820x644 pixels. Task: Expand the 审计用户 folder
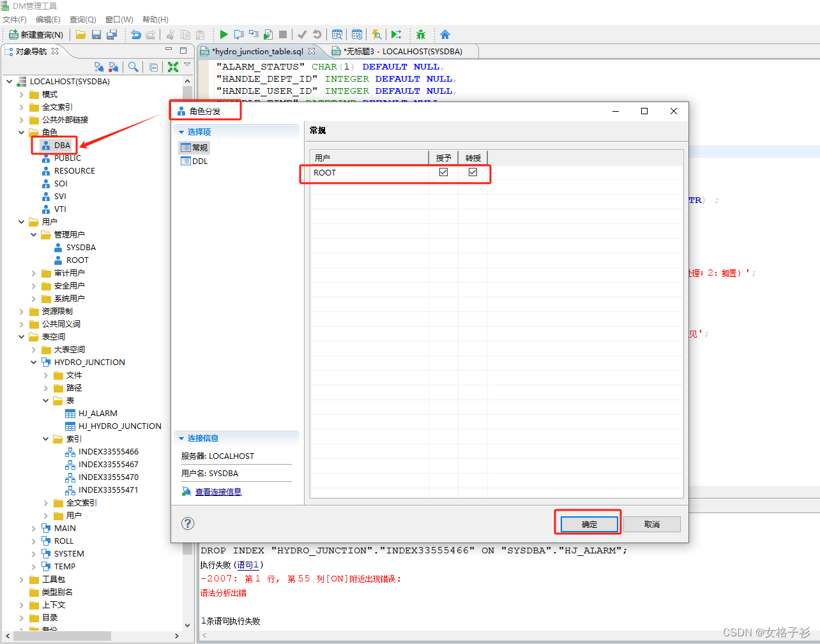[x=33, y=273]
